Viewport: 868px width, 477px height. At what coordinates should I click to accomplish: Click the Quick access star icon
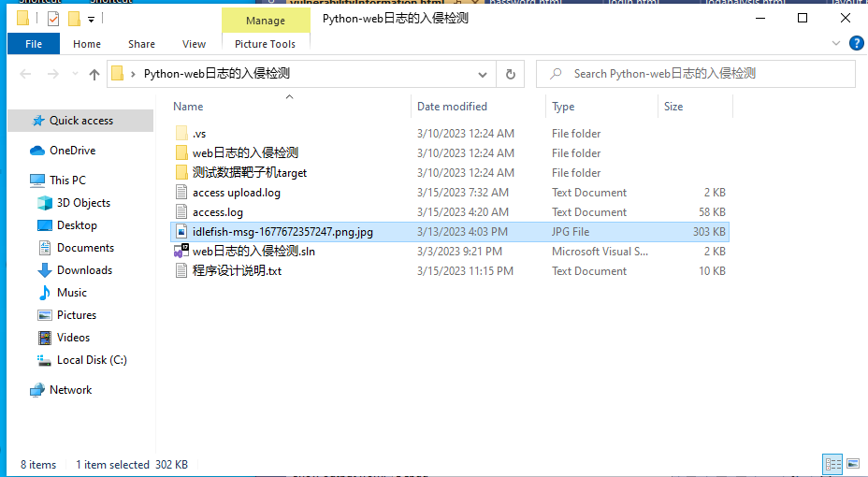coord(37,121)
